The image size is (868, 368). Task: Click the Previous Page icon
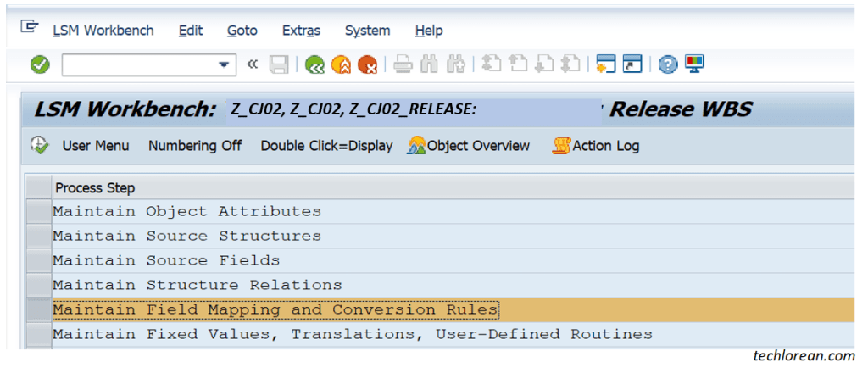coord(518,64)
